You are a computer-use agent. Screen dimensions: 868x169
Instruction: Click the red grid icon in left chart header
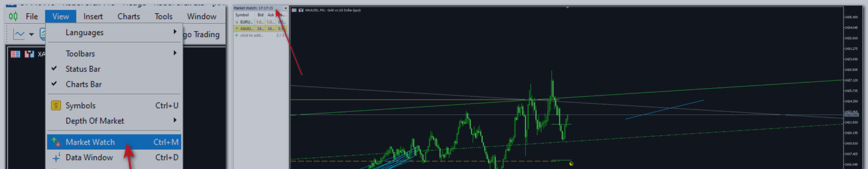(x=15, y=54)
